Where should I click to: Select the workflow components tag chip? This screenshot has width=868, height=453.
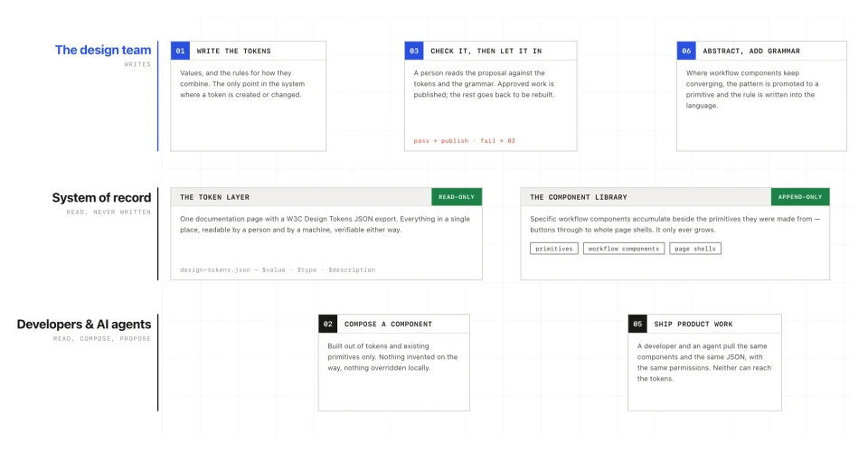coord(624,249)
